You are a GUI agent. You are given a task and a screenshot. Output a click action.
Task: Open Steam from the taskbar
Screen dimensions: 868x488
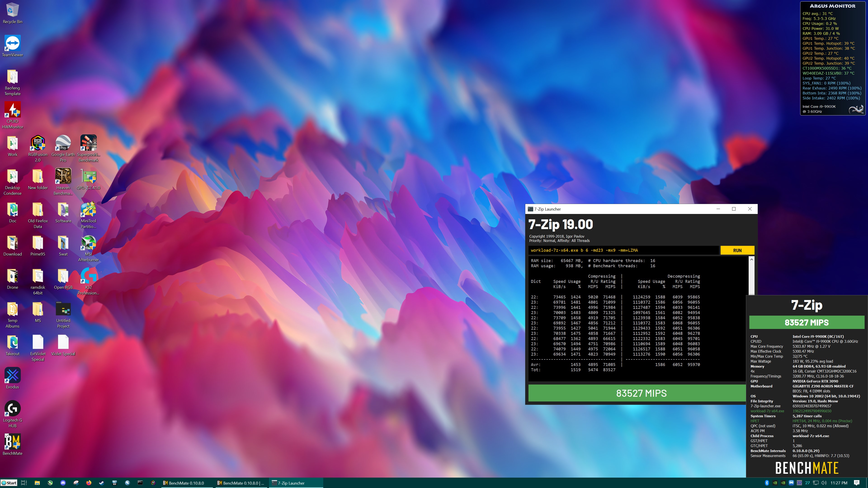coord(101,483)
